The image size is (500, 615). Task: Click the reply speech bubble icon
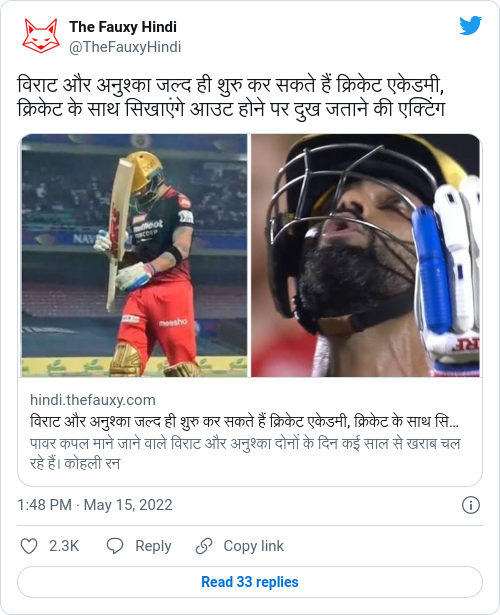coord(115,546)
